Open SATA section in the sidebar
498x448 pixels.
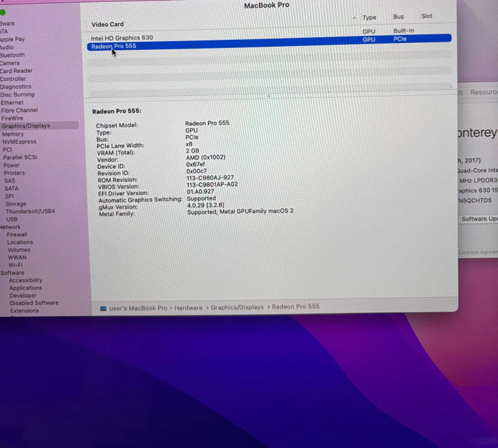point(12,188)
